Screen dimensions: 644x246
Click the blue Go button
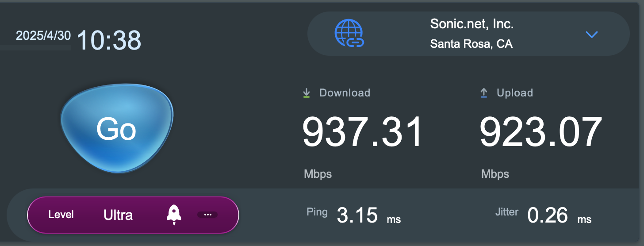(x=117, y=128)
